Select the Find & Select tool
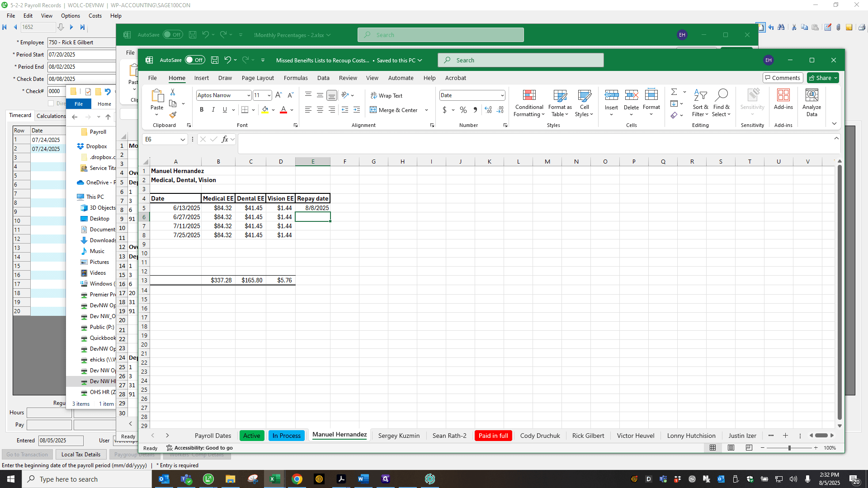Image resolution: width=868 pixels, height=488 pixels. tap(722, 103)
